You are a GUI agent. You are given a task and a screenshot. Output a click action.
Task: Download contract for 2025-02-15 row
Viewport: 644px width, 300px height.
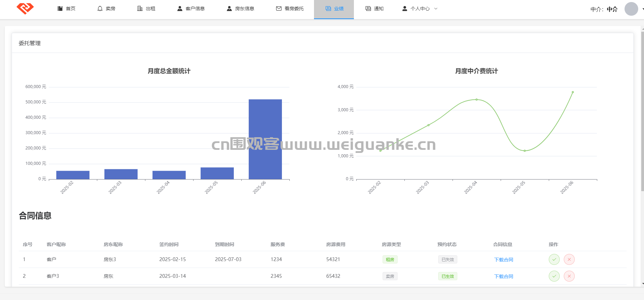[504, 260]
